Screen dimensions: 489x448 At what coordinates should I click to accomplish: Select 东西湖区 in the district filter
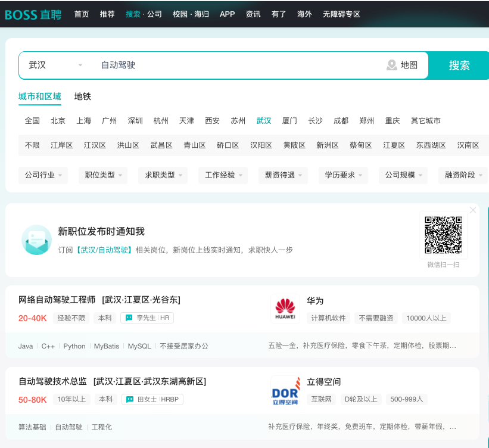click(x=431, y=145)
